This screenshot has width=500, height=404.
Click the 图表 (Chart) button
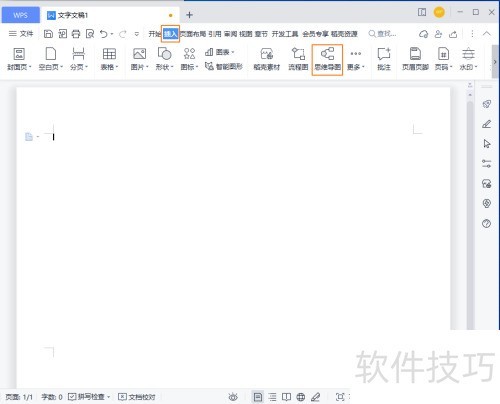point(219,52)
